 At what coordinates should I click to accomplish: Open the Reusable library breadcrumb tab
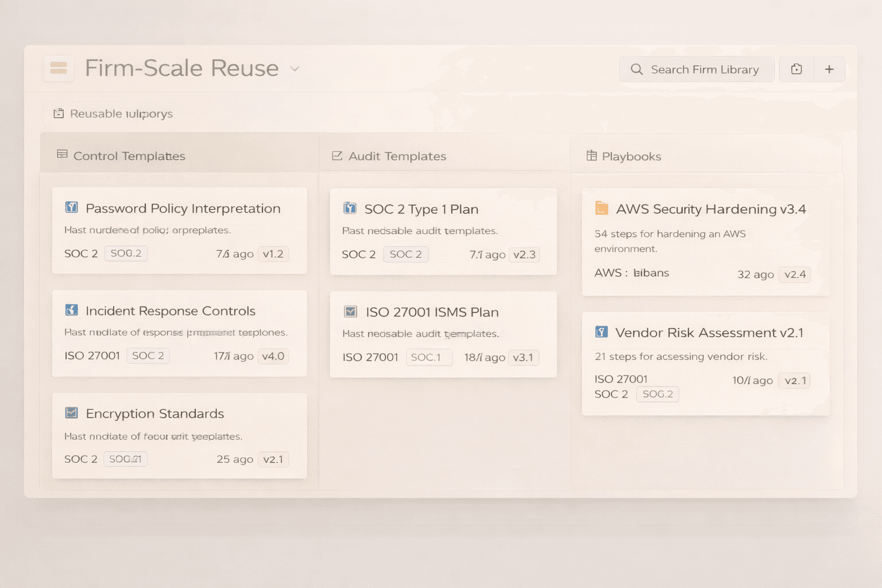[113, 114]
